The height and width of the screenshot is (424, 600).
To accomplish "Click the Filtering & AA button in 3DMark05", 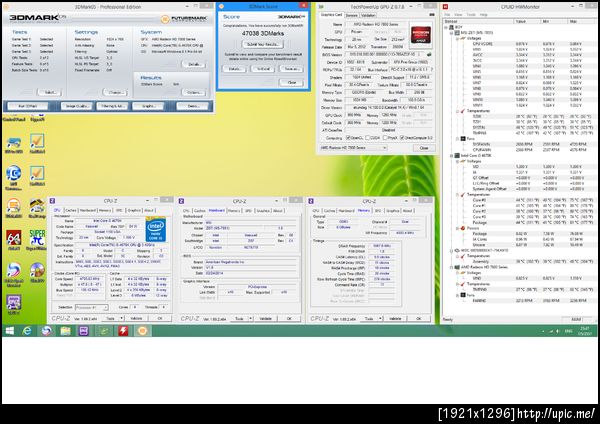I will pos(112,106).
